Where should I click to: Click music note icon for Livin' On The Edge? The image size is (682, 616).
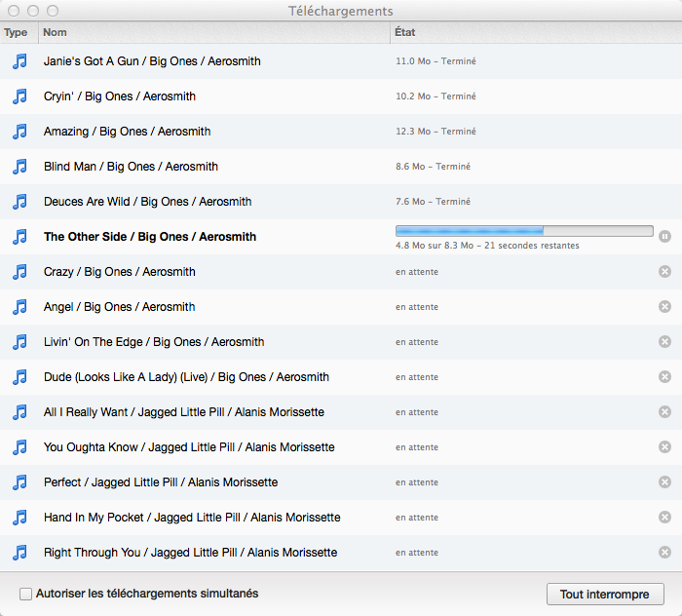[x=19, y=342]
